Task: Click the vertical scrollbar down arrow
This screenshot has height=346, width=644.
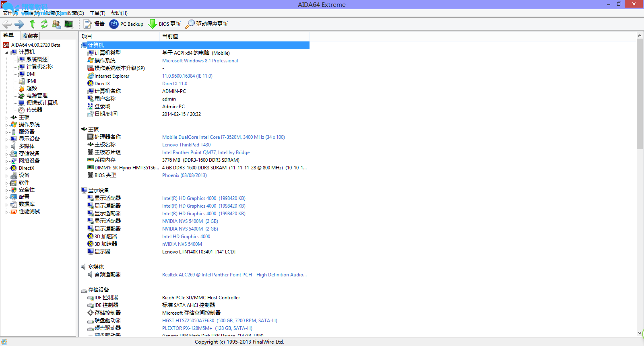Action: pos(640,333)
